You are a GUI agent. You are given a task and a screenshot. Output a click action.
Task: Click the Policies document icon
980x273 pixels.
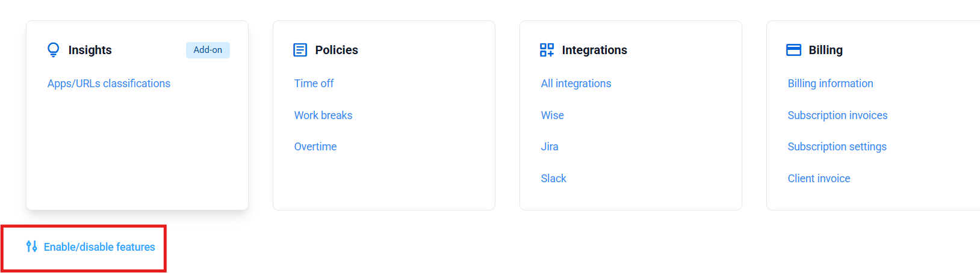300,50
